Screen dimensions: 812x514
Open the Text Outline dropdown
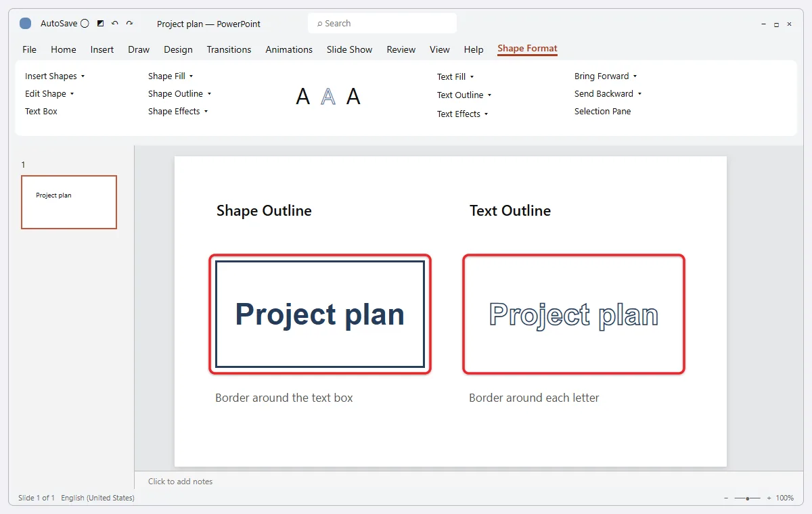pyautogui.click(x=464, y=95)
